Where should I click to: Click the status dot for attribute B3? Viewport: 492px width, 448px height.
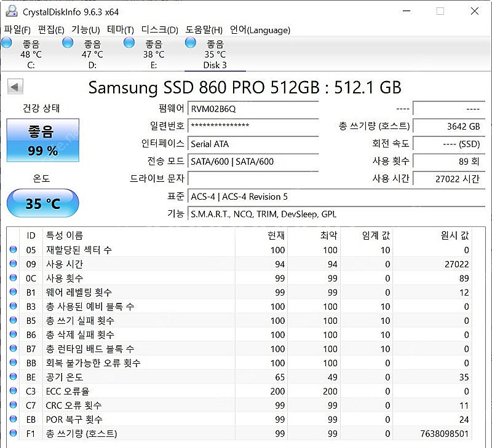(x=13, y=305)
